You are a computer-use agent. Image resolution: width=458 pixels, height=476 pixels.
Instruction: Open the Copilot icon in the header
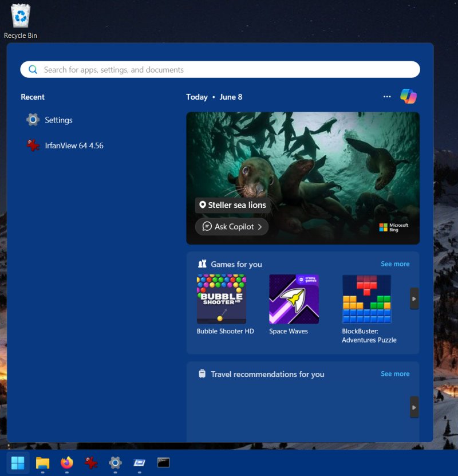coord(408,96)
